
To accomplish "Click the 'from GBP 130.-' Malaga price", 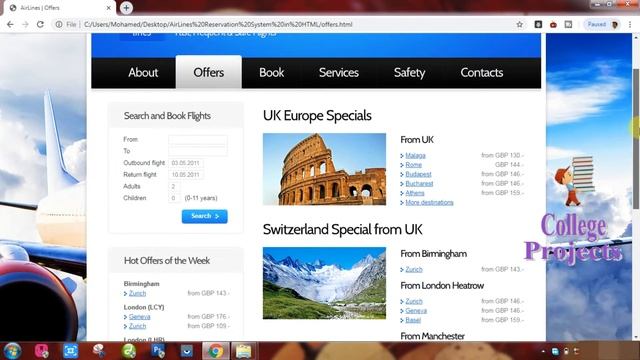I will 502,156.
